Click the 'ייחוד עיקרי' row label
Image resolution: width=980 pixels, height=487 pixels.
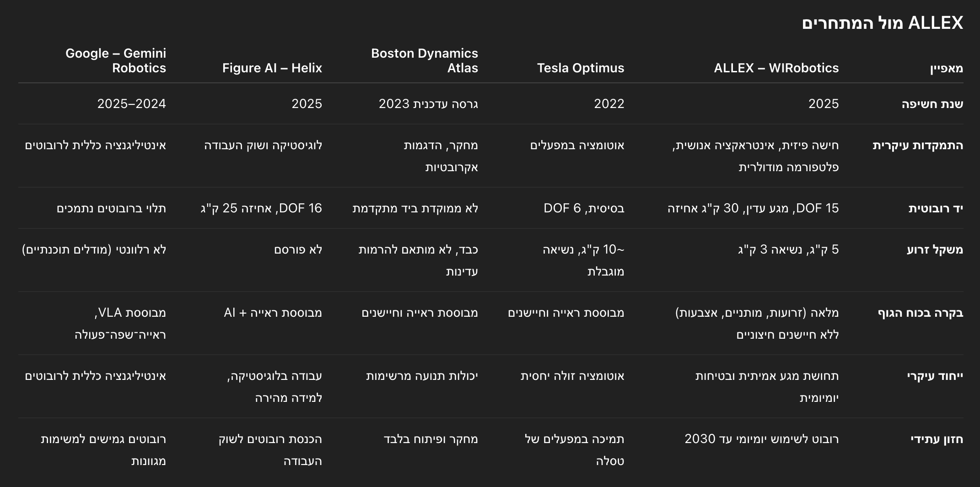point(935,376)
